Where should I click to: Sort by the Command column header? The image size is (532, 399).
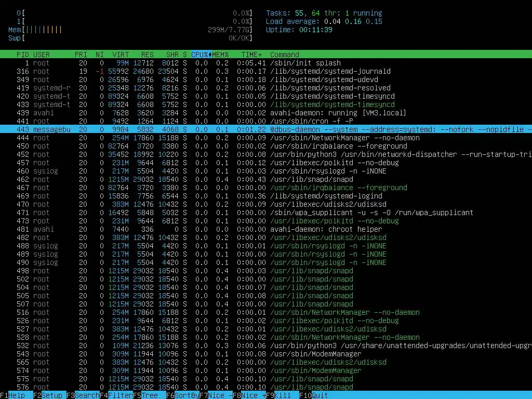pos(285,55)
